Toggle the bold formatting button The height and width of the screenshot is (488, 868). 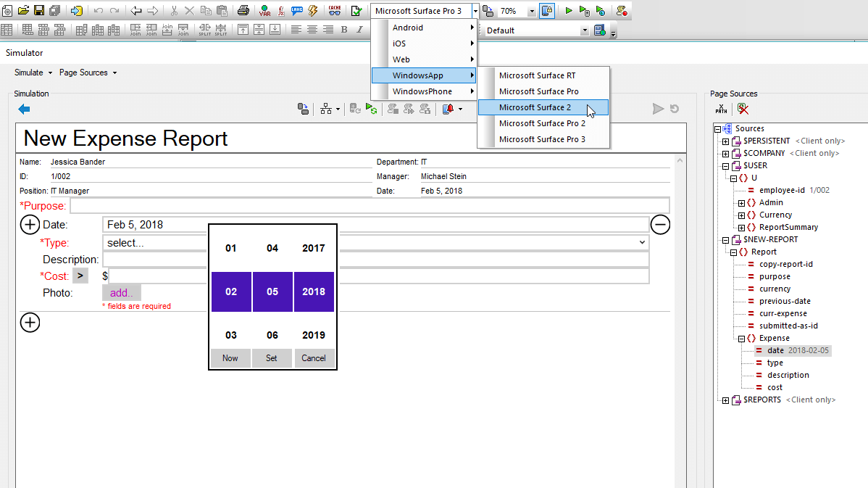[344, 30]
